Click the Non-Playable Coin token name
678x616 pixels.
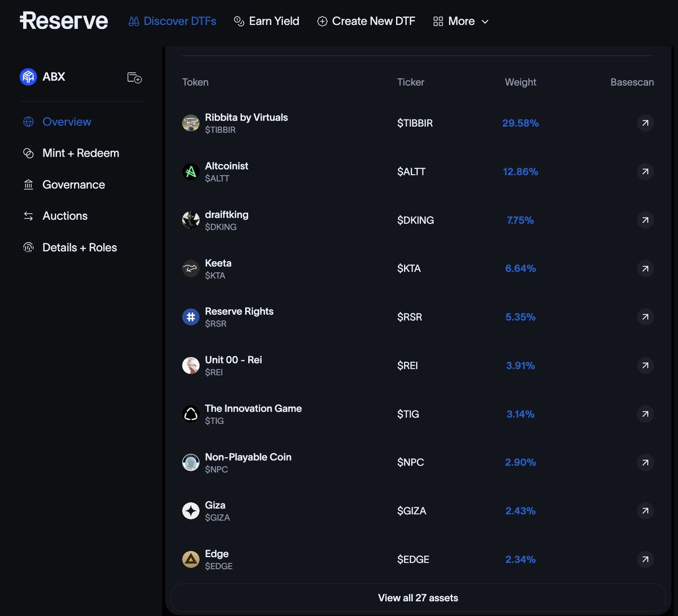coord(248,457)
